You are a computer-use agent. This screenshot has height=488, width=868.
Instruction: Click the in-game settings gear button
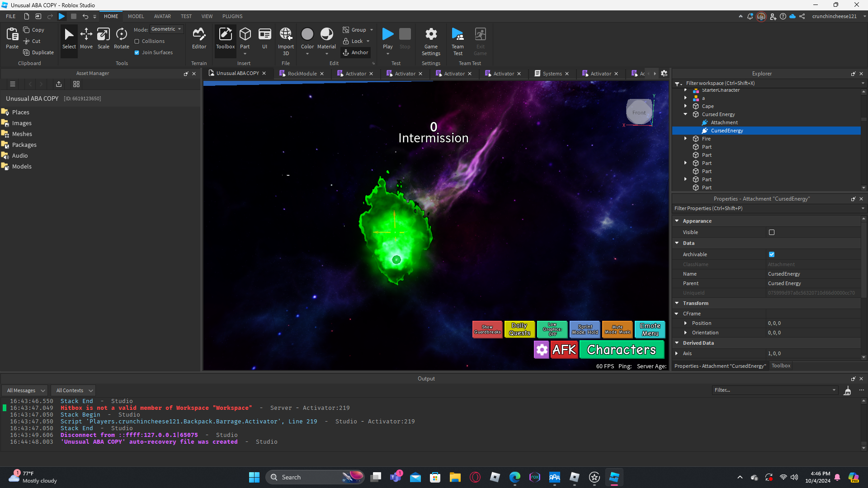(542, 350)
